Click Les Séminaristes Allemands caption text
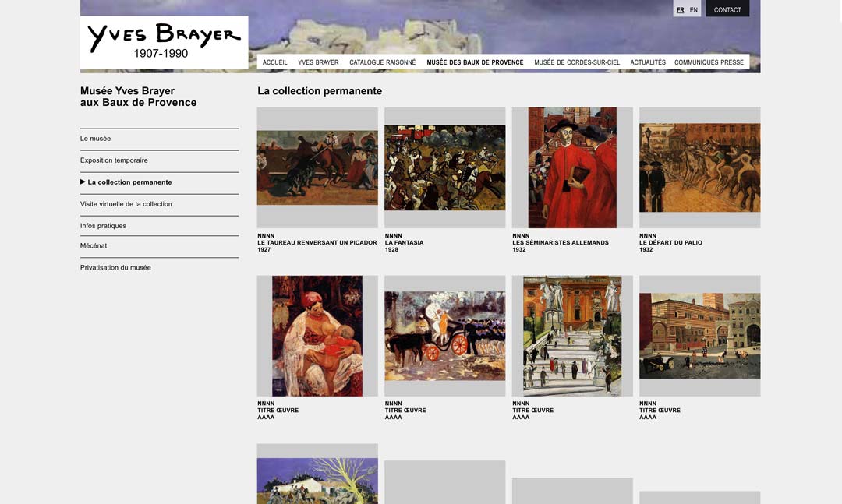 click(x=561, y=242)
